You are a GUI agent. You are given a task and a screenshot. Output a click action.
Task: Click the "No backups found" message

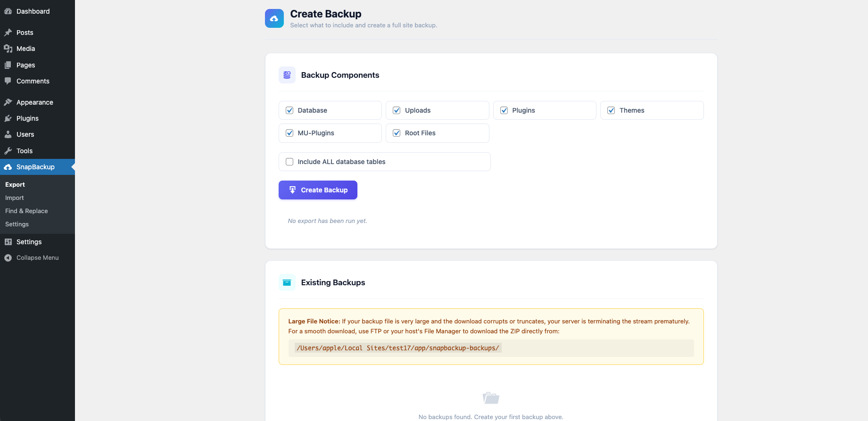(491, 417)
